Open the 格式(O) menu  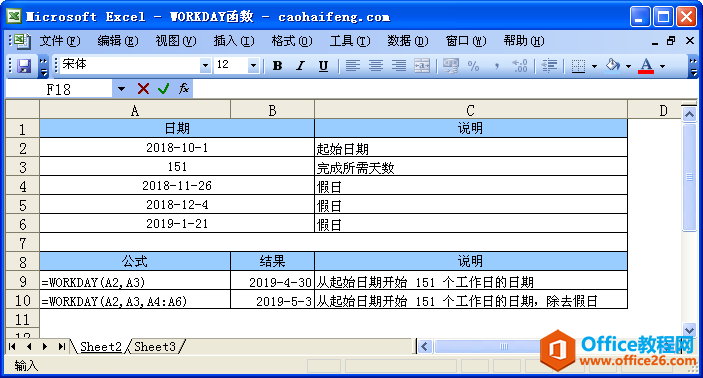coord(291,41)
